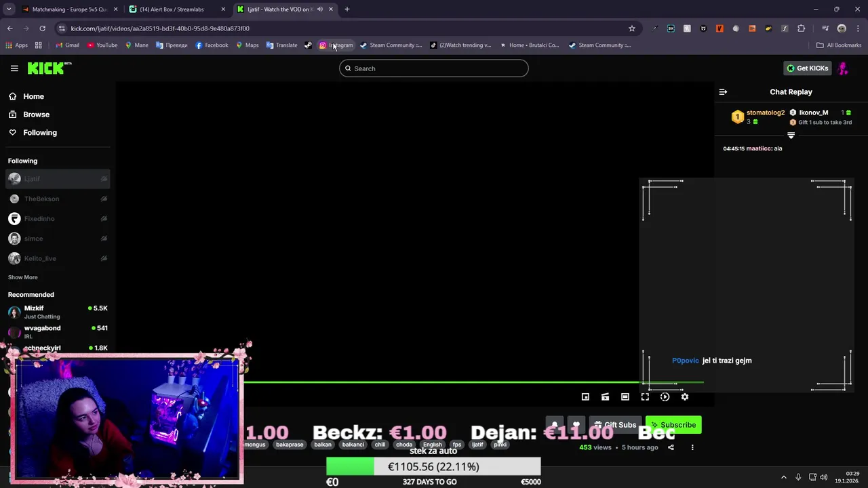Expand Show More followed channels
This screenshot has height=488, width=868.
coord(22,277)
